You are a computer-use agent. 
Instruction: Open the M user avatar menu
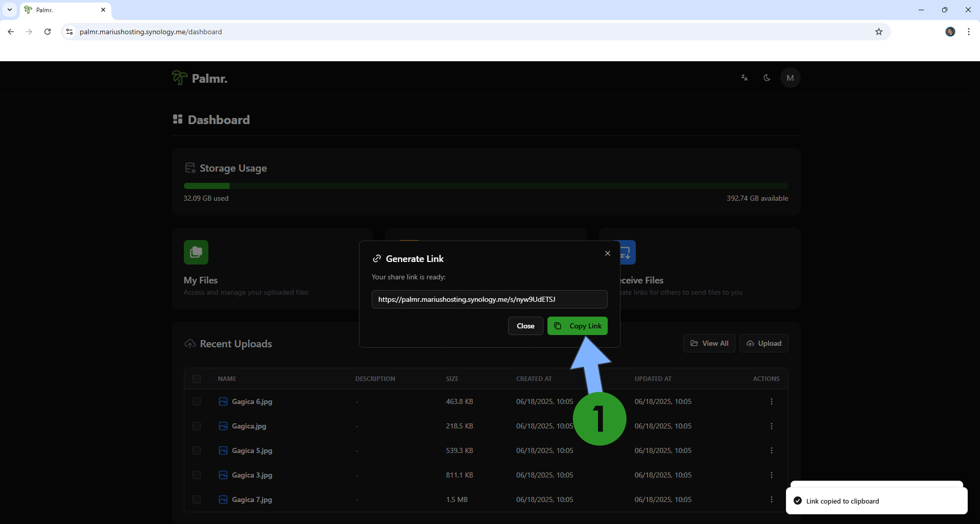pos(790,78)
